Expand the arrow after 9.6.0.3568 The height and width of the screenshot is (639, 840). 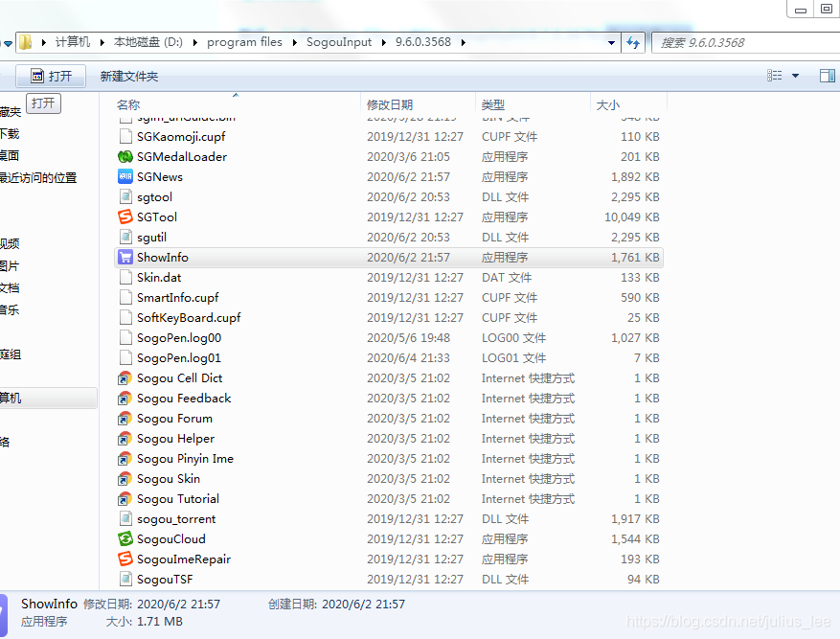pos(464,42)
